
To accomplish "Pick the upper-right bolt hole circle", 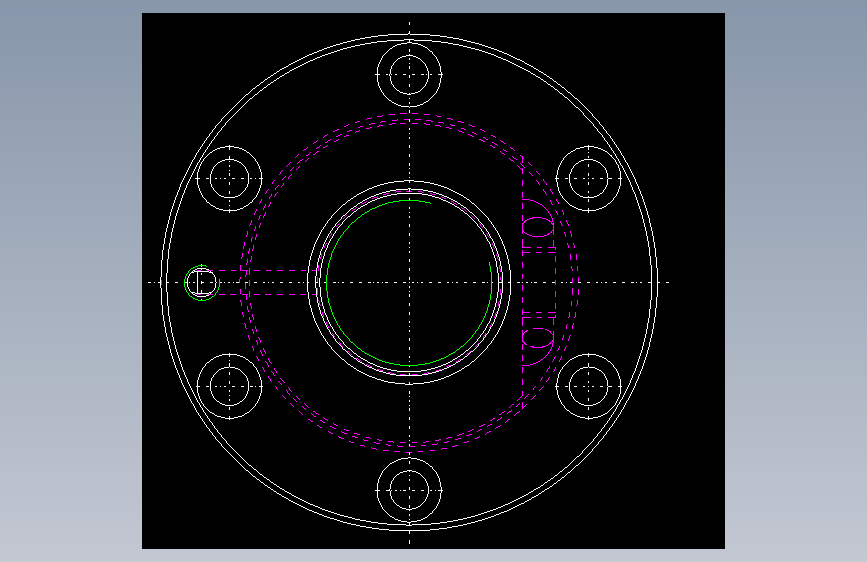I will (589, 179).
